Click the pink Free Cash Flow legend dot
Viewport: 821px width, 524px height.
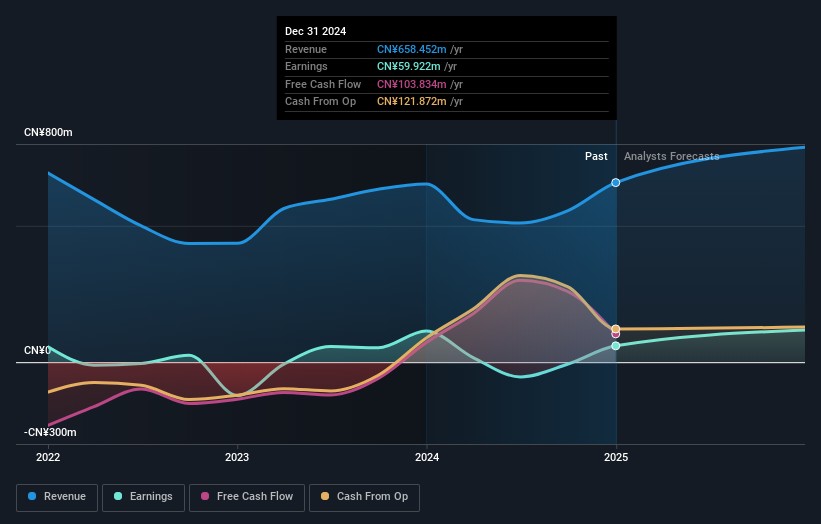pyautogui.click(x=205, y=496)
